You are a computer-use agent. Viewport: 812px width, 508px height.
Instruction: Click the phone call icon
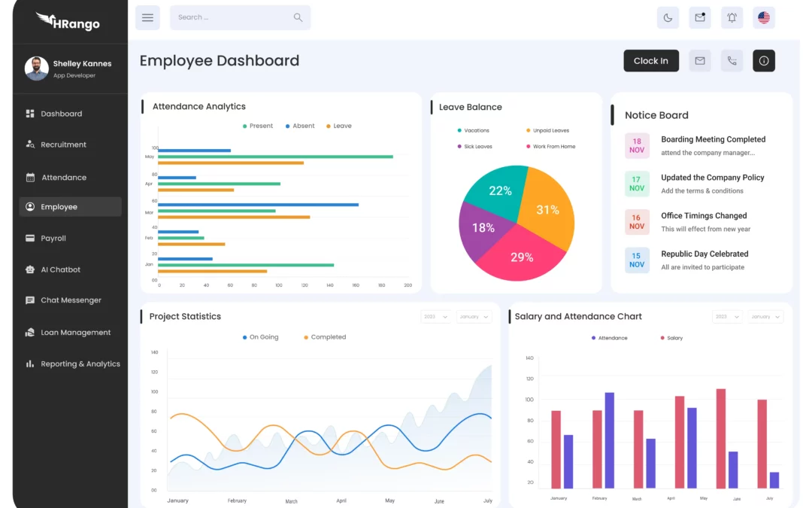[732, 61]
